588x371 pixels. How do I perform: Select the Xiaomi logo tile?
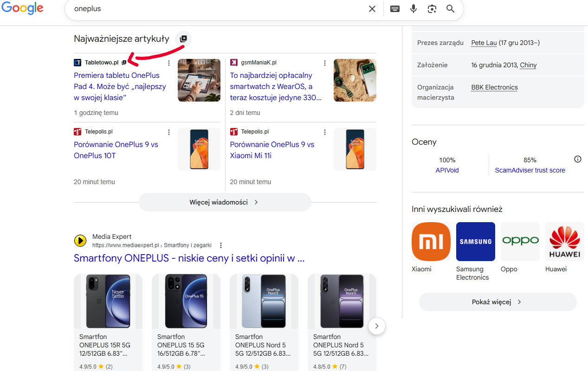coord(431,242)
